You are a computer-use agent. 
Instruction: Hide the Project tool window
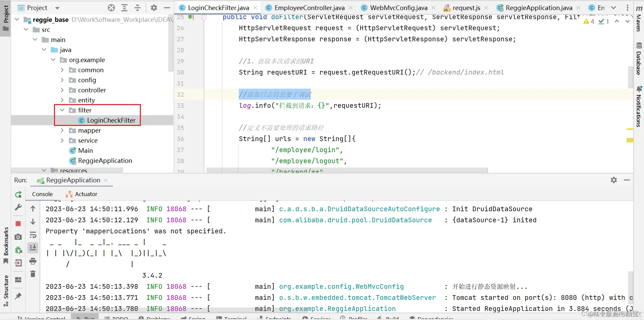(x=167, y=8)
